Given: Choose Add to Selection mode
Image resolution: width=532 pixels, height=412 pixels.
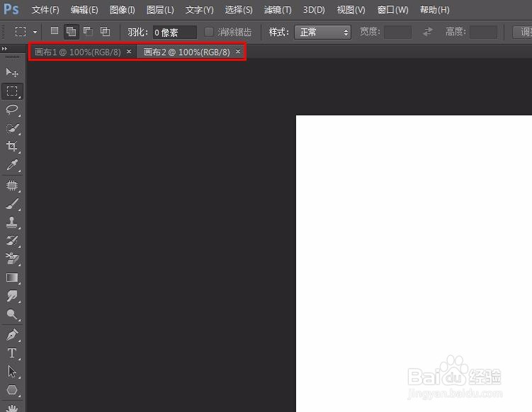Looking at the screenshot, I should pyautogui.click(x=72, y=32).
